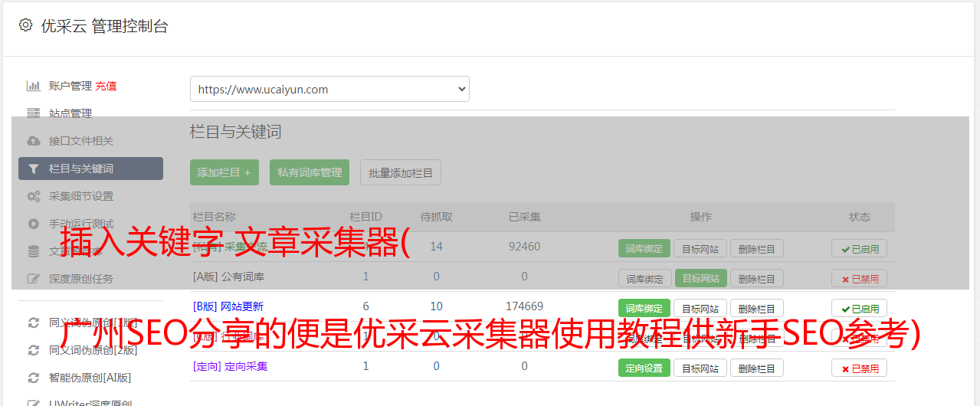Open the 充值 recharge link

106,86
